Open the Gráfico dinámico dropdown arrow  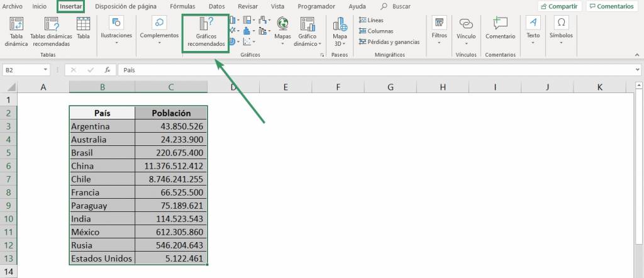[319, 44]
